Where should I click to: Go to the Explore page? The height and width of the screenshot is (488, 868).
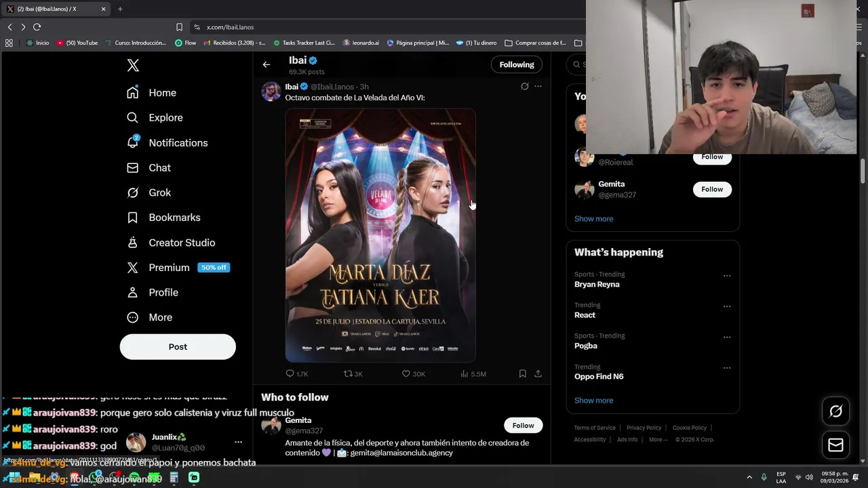(155, 118)
